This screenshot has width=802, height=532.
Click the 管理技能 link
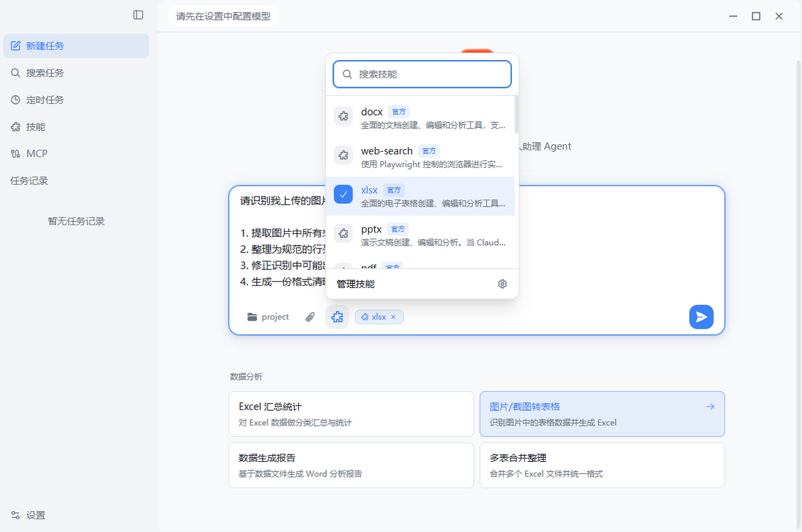coord(356,284)
